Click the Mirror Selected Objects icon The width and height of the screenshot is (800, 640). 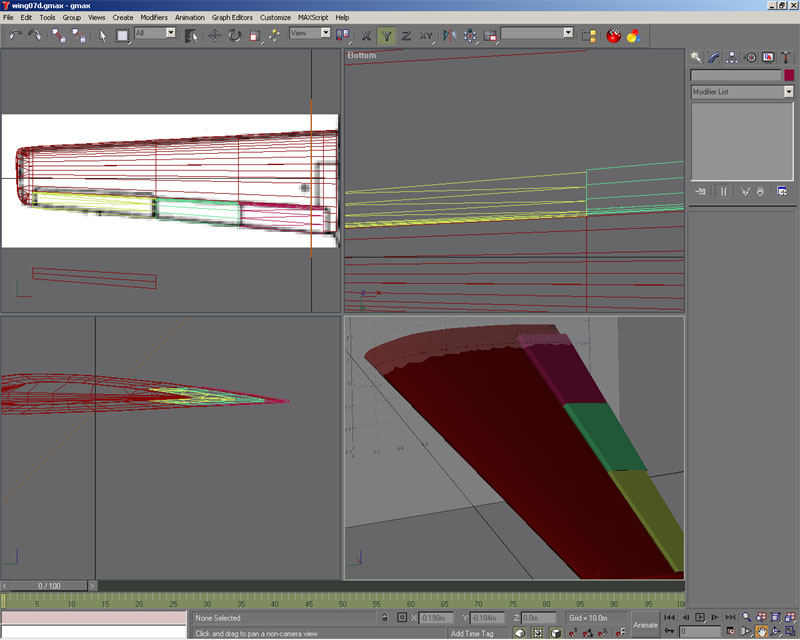(449, 35)
